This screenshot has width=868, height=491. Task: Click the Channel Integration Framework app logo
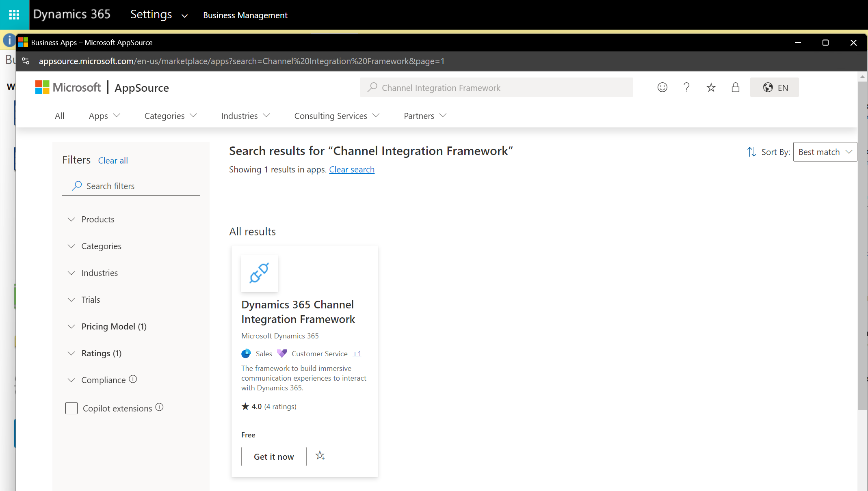pyautogui.click(x=260, y=273)
